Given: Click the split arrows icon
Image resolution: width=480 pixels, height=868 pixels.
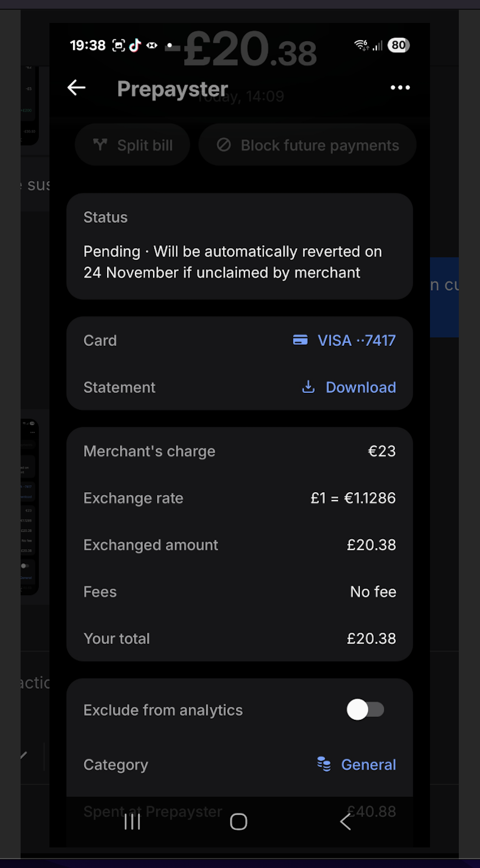Looking at the screenshot, I should (100, 145).
